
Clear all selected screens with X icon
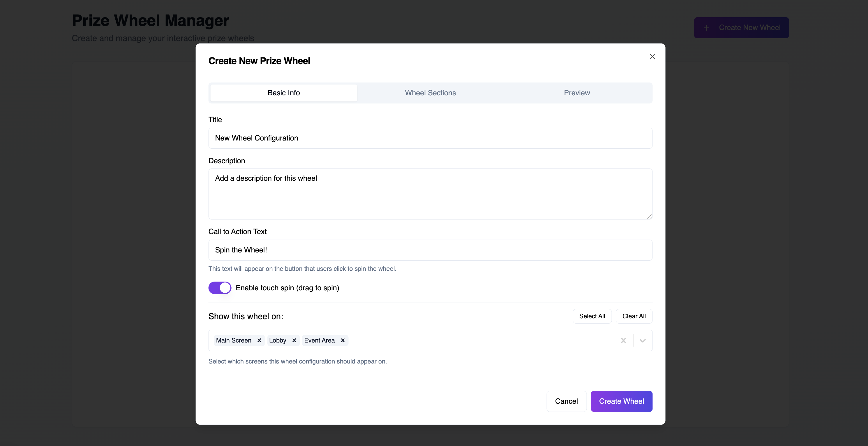point(623,340)
